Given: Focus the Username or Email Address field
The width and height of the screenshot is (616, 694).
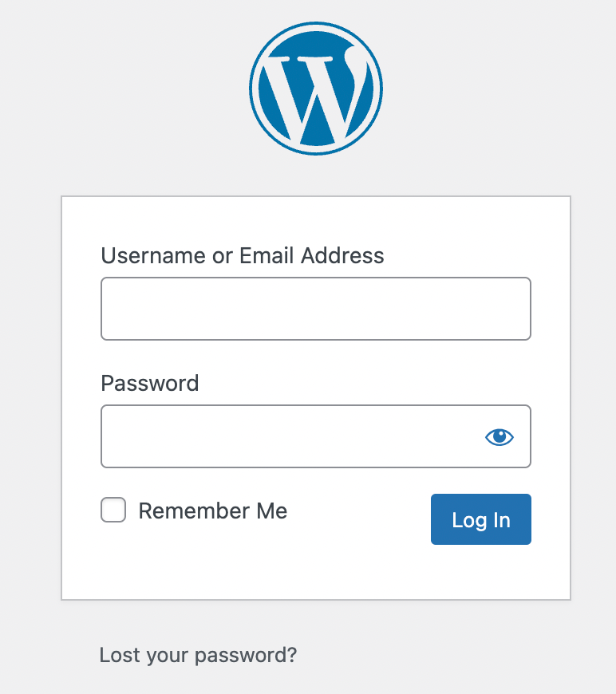Looking at the screenshot, I should coord(315,309).
